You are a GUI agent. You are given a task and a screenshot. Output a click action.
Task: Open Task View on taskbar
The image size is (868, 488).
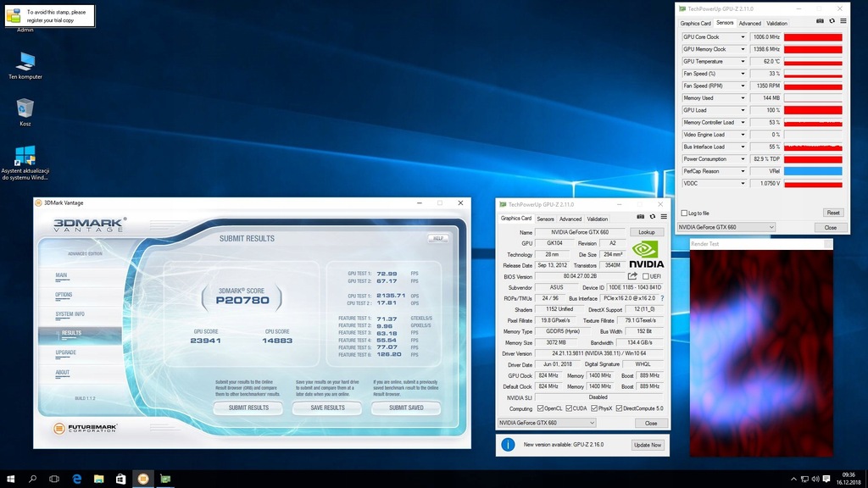[54, 479]
